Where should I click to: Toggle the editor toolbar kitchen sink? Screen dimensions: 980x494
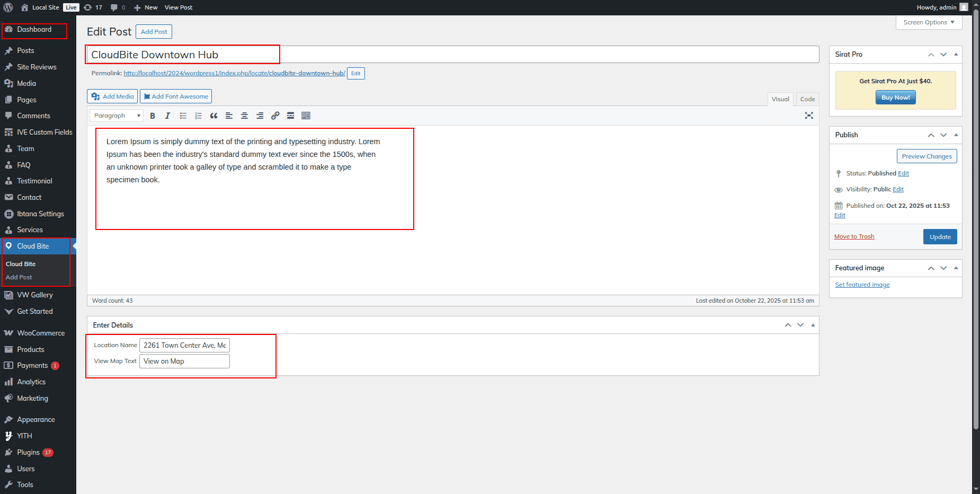[x=306, y=116]
